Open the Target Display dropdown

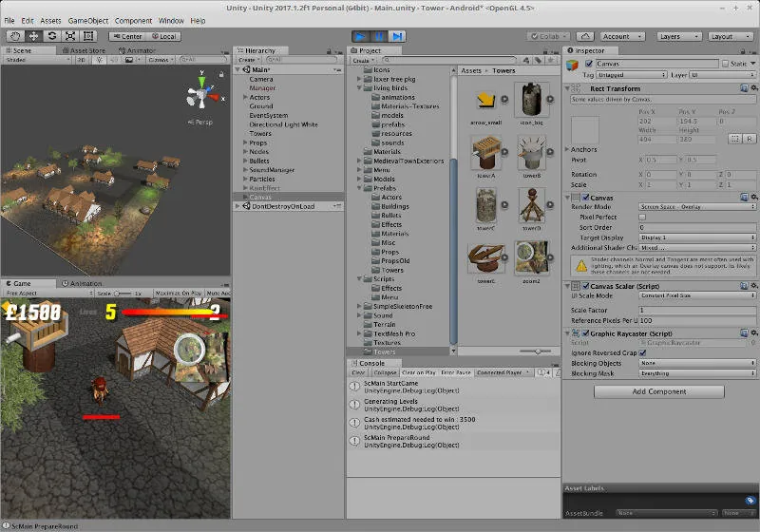pyautogui.click(x=697, y=237)
